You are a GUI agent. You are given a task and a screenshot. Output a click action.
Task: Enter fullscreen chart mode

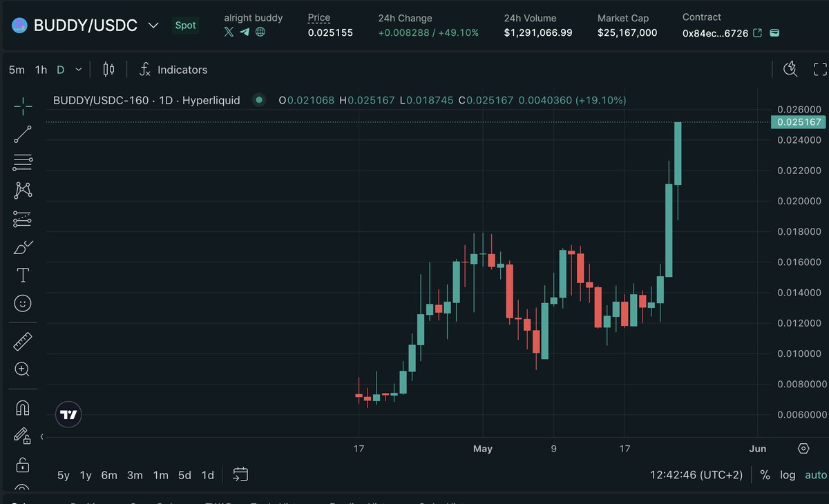point(820,69)
